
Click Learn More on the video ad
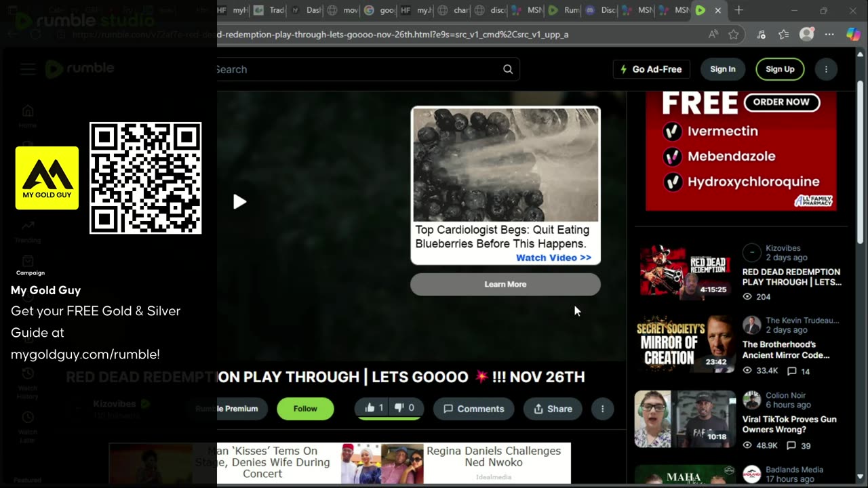coord(505,284)
